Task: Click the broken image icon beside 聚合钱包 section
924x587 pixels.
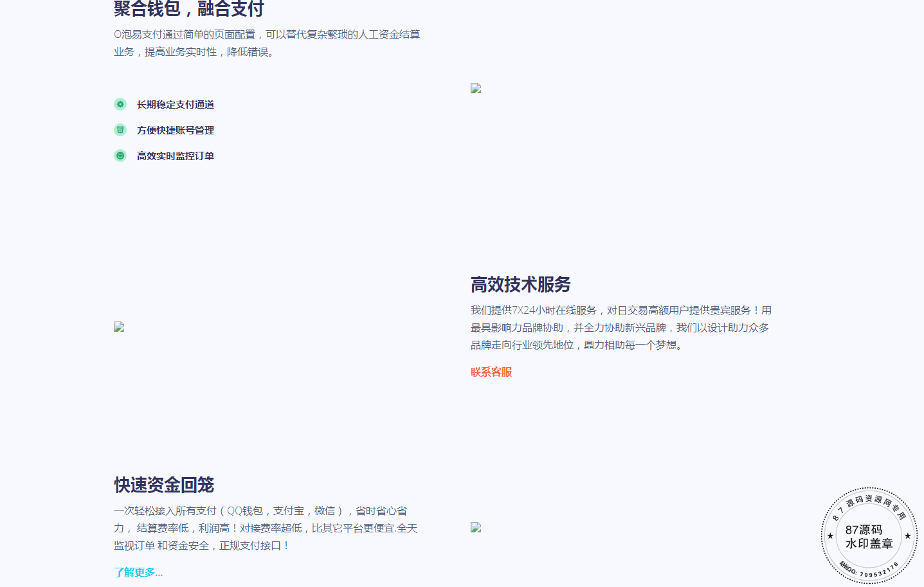Action: (476, 88)
